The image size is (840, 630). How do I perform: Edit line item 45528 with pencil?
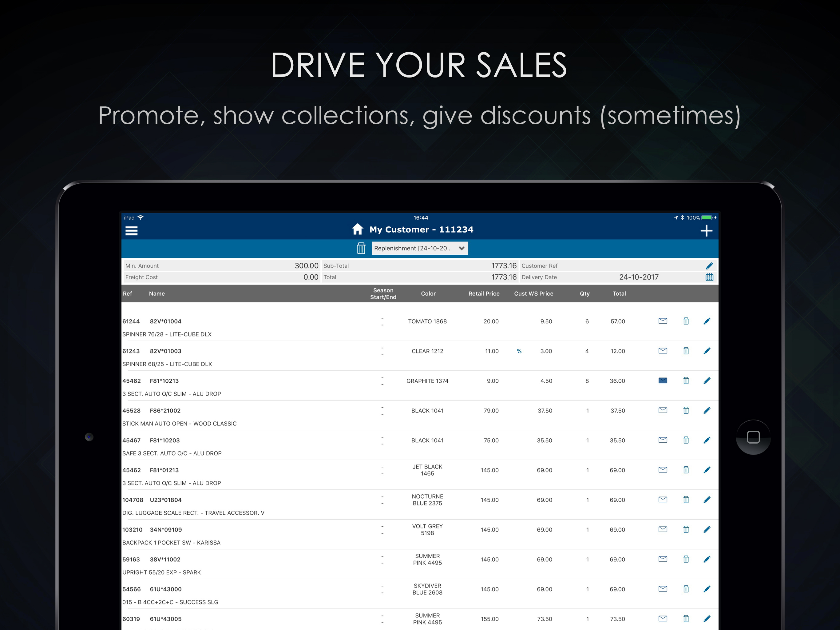click(707, 410)
